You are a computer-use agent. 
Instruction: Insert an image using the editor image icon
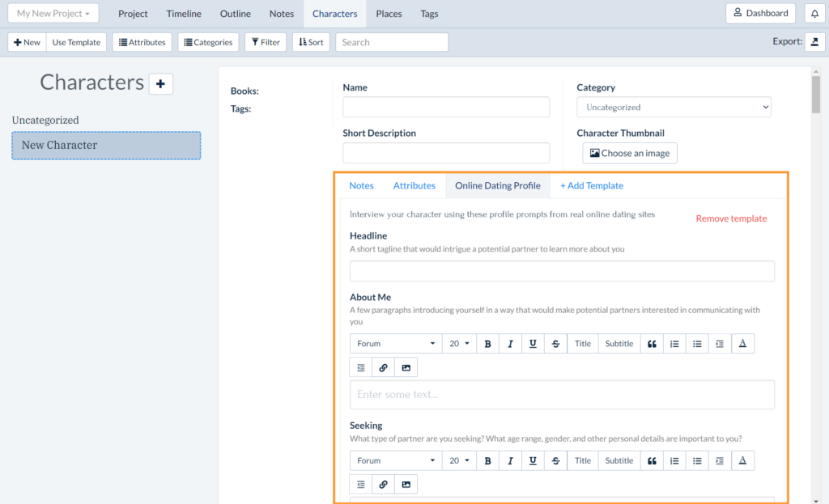tap(406, 366)
